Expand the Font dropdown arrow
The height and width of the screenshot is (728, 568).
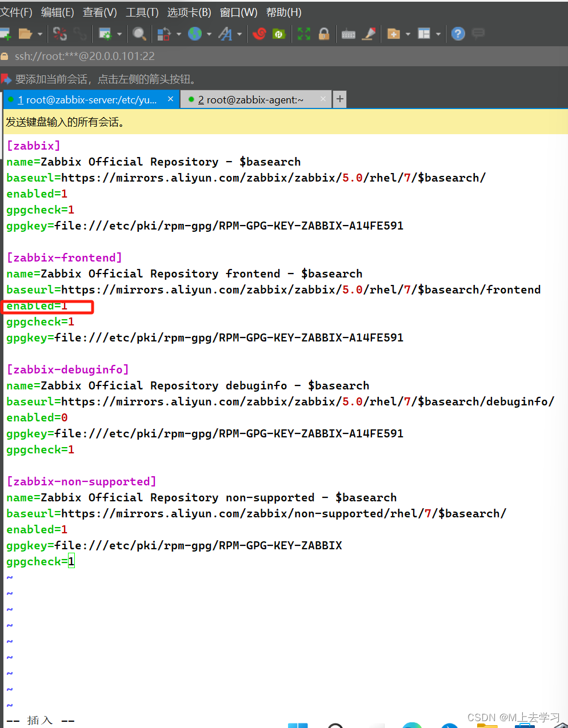[239, 34]
